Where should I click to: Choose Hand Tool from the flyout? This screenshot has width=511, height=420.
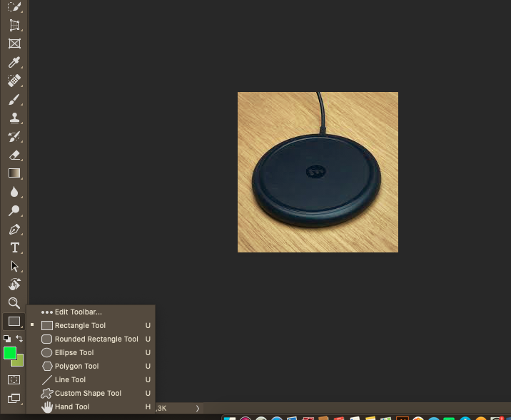[91, 406]
